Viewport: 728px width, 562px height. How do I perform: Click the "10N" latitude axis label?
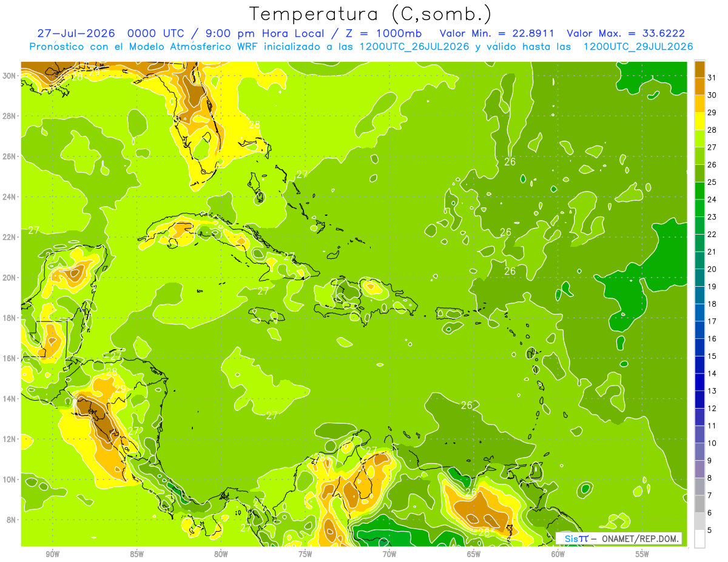(x=9, y=480)
